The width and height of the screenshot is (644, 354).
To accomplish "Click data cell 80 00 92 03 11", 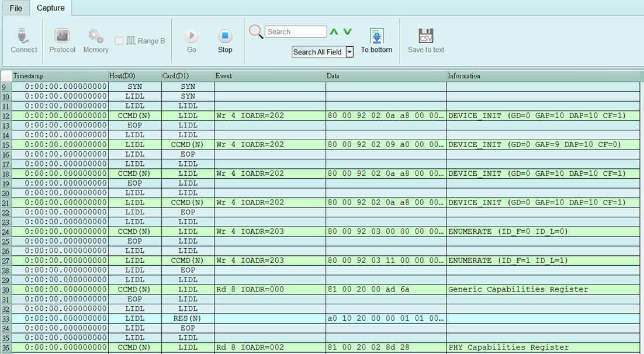I will coord(386,261).
